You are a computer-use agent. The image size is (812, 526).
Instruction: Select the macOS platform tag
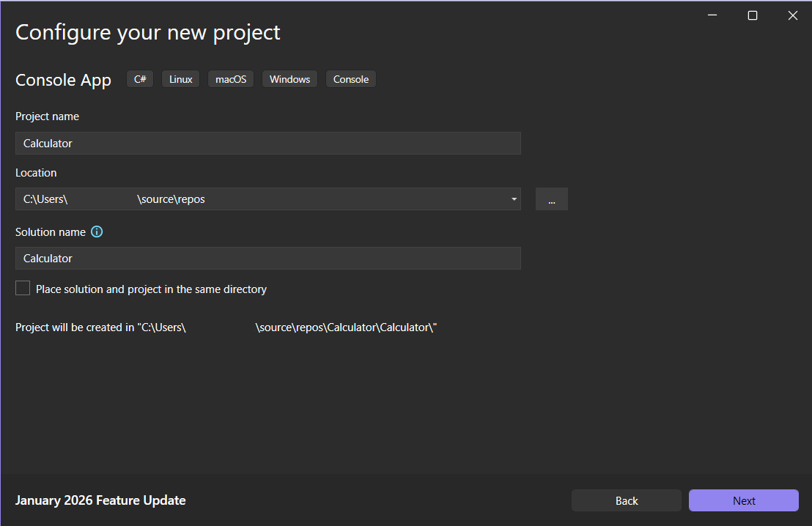point(230,78)
